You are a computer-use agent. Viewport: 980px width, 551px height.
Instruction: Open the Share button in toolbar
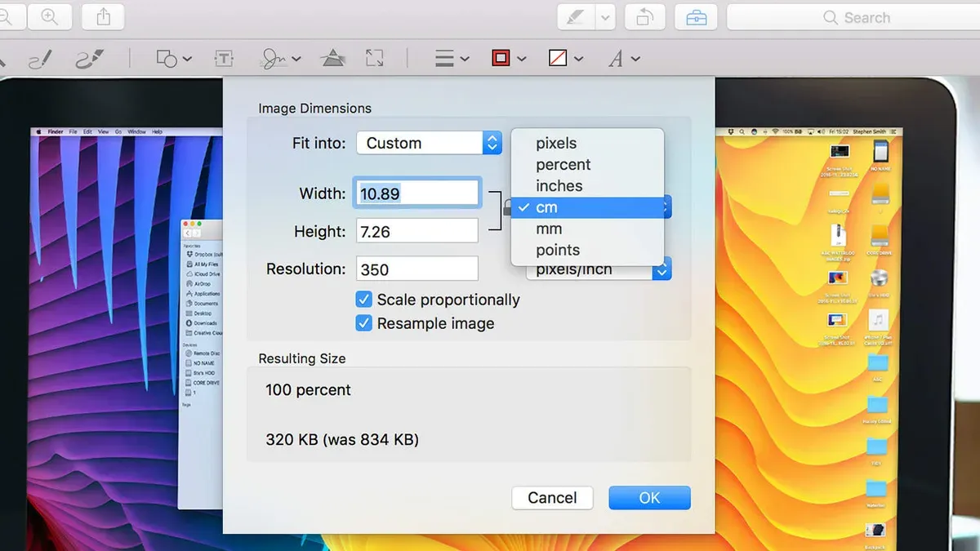103,16
